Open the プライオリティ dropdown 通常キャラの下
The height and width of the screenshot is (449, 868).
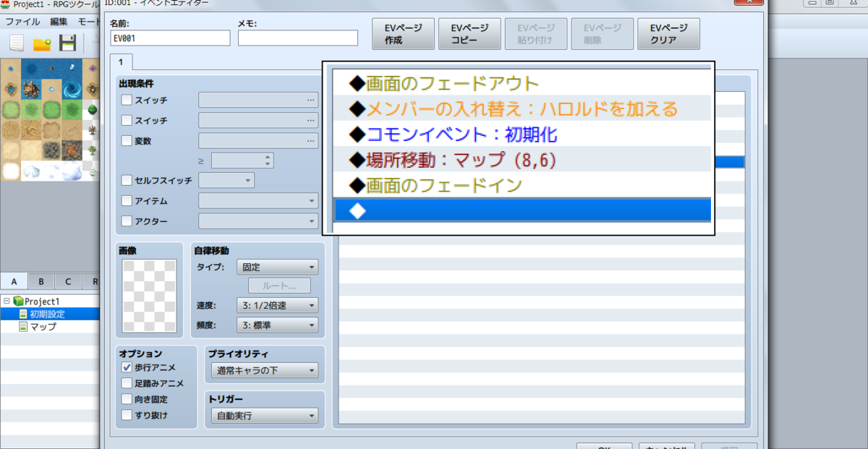coord(264,370)
